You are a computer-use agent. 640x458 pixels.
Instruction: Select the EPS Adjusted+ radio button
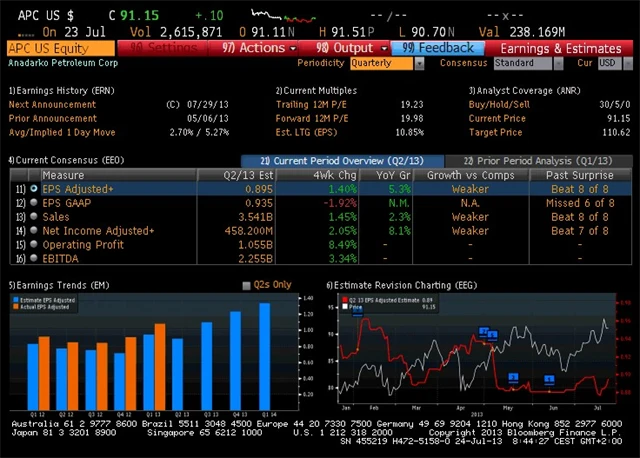(x=34, y=188)
